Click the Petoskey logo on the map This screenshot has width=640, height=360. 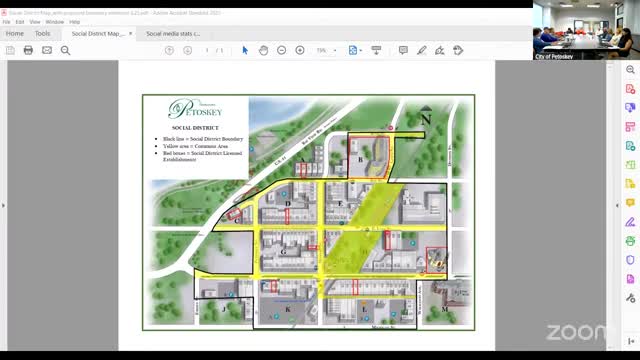[195, 109]
